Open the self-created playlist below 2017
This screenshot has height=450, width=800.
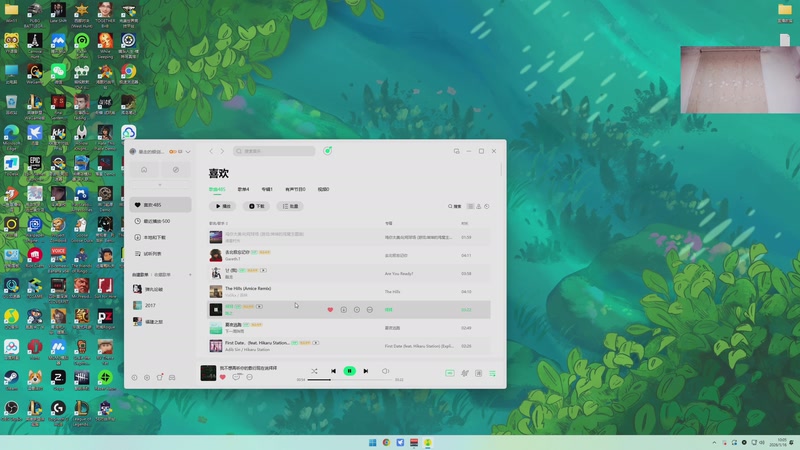pyautogui.click(x=160, y=321)
